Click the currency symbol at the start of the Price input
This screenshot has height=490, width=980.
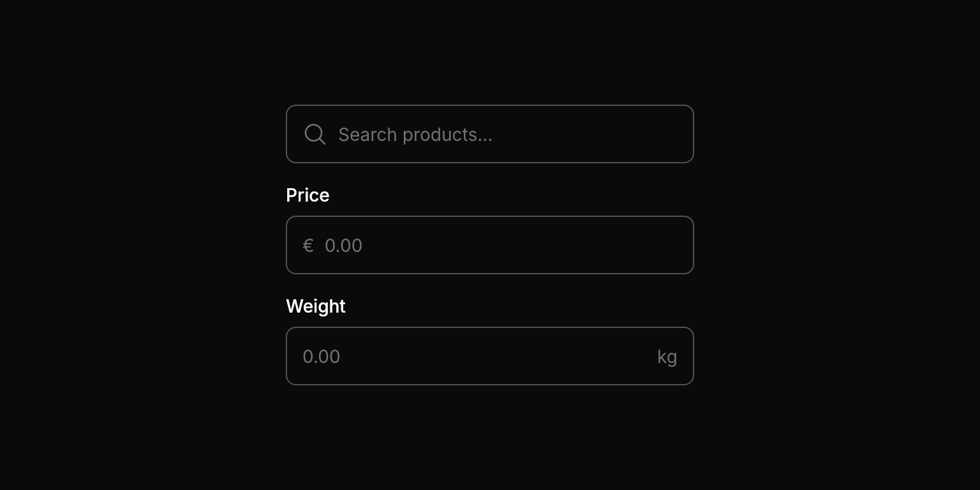308,245
